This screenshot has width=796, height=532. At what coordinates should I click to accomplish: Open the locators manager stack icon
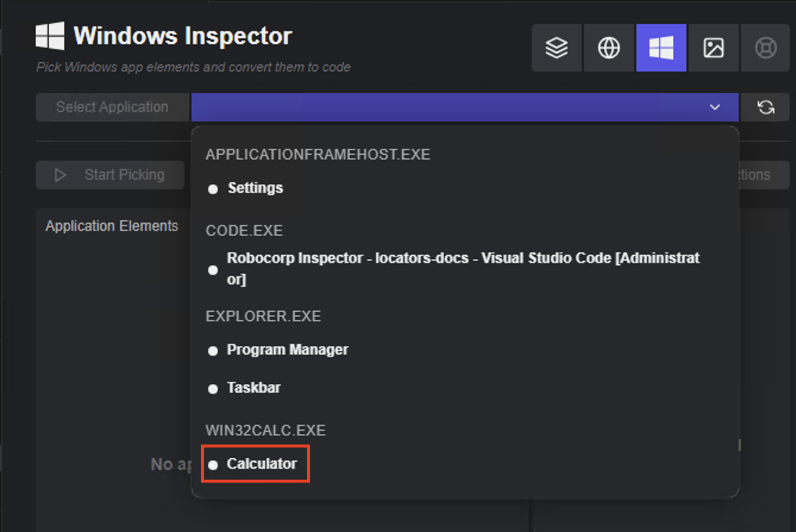[557, 48]
